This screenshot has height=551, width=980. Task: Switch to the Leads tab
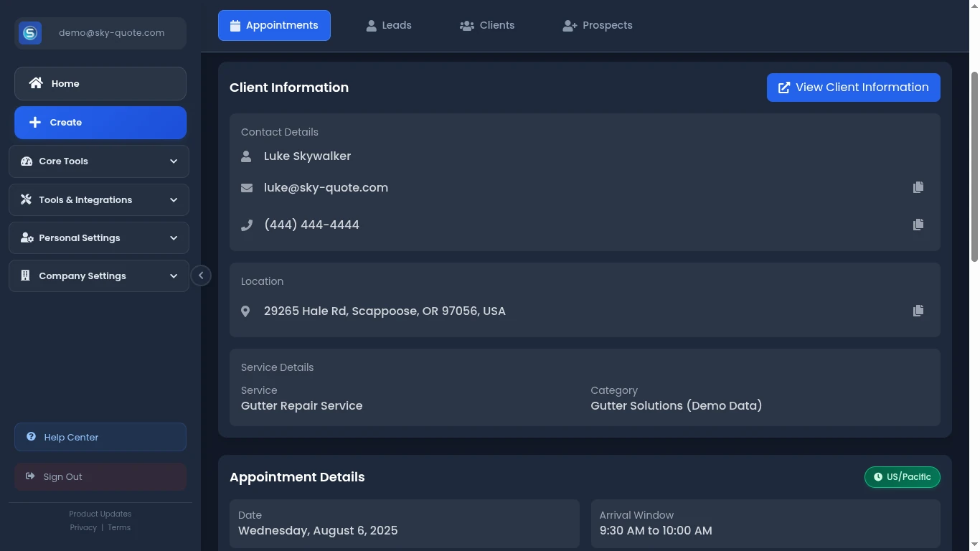[388, 25]
